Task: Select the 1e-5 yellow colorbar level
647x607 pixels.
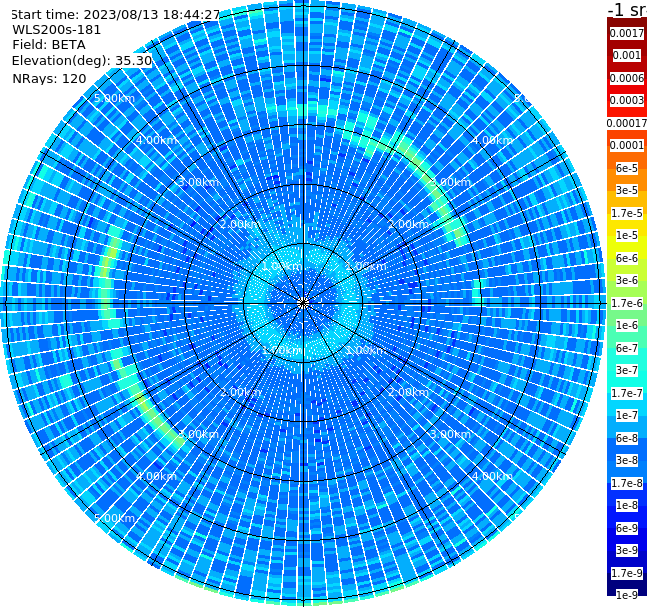Action: [x=626, y=235]
